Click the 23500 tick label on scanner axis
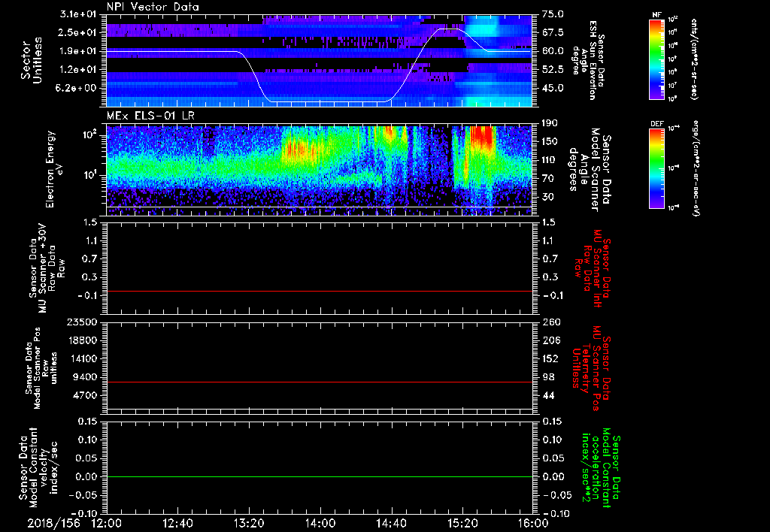 (80, 322)
